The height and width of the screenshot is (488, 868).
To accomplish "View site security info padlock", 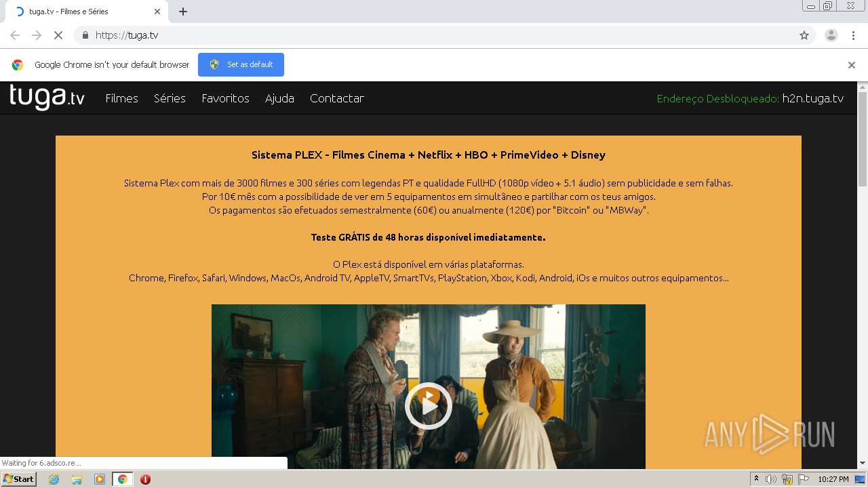I will [x=85, y=35].
